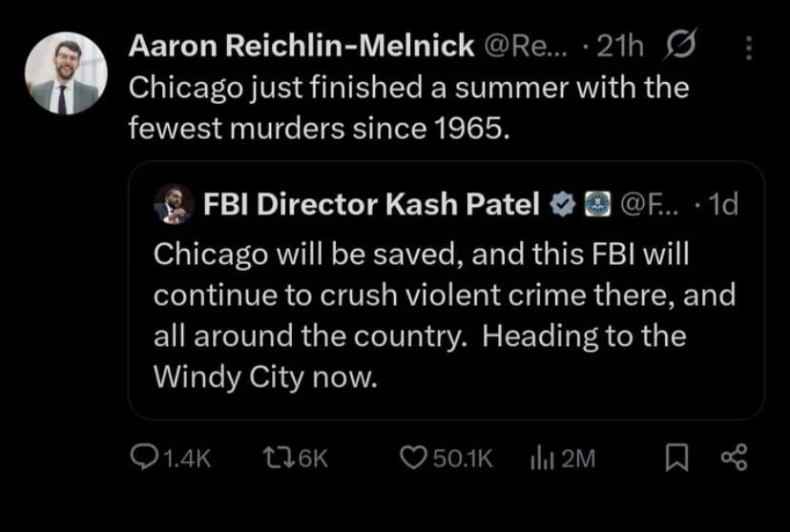Viewport: 790px width, 532px height.
Task: Click the Chicago fewest murders tweet text
Action: tap(408, 107)
